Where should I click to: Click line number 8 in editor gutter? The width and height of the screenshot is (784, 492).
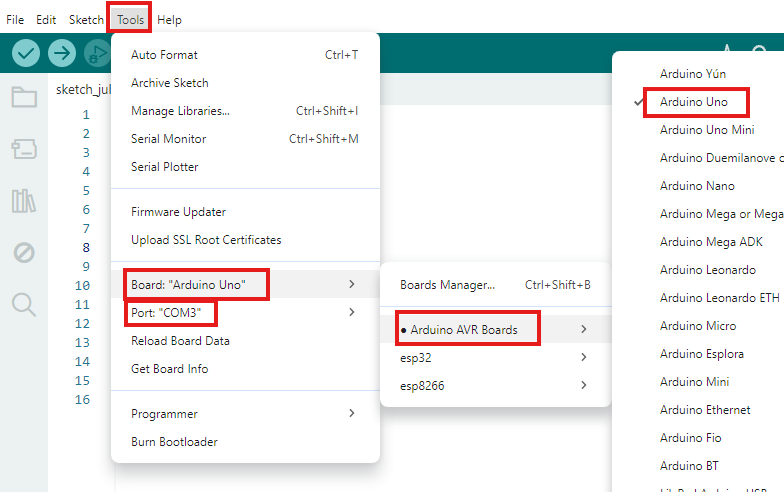[86, 248]
